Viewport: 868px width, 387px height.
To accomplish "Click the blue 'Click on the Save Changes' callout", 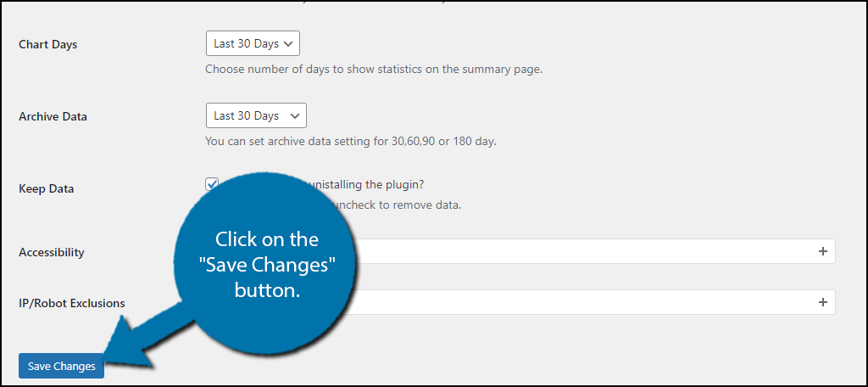I will [265, 263].
